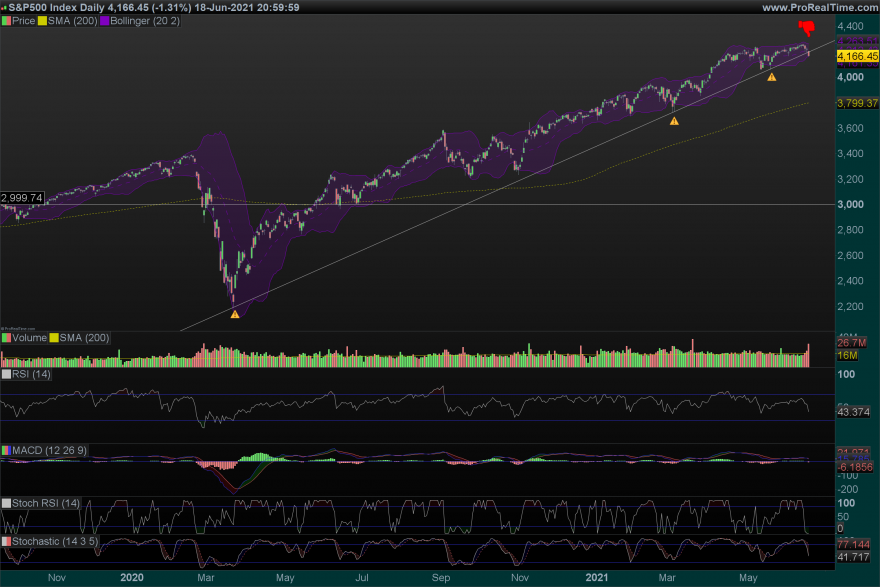Image resolution: width=880 pixels, height=587 pixels.
Task: Select the Stoch RSI (14) indicator label
Action: (46, 503)
